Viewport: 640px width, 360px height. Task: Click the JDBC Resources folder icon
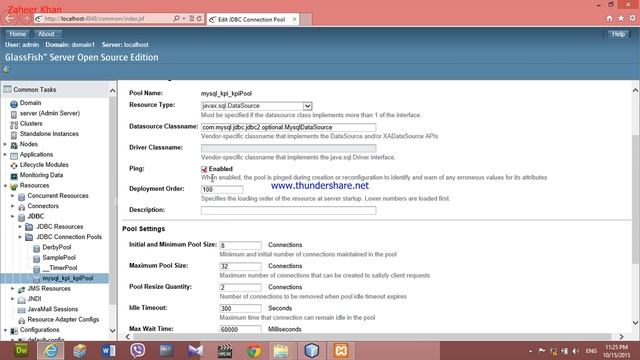point(29,227)
